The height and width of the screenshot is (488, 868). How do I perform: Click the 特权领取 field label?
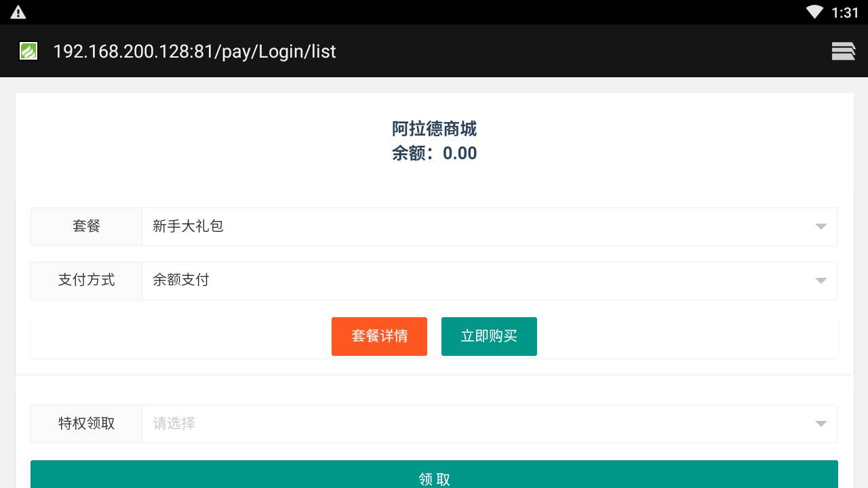tap(86, 424)
